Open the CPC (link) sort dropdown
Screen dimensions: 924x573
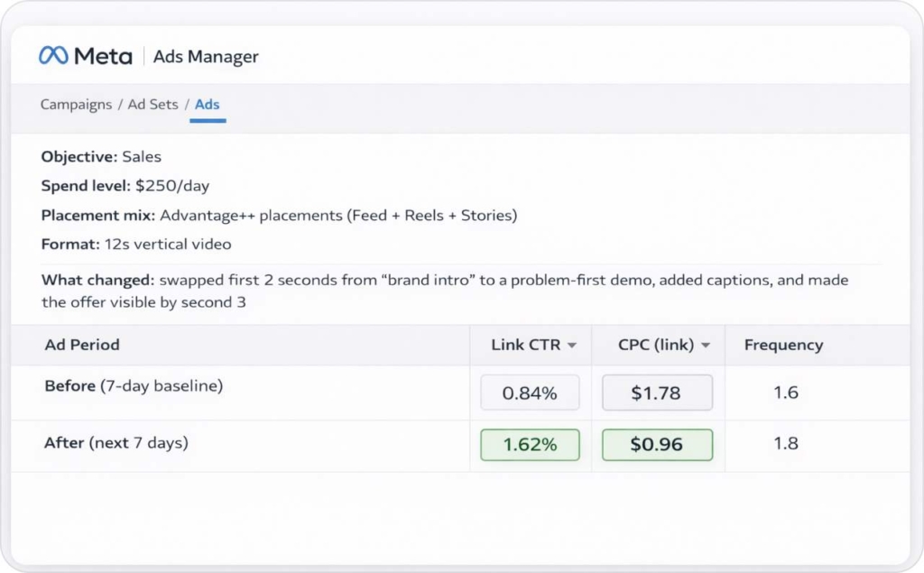point(706,345)
